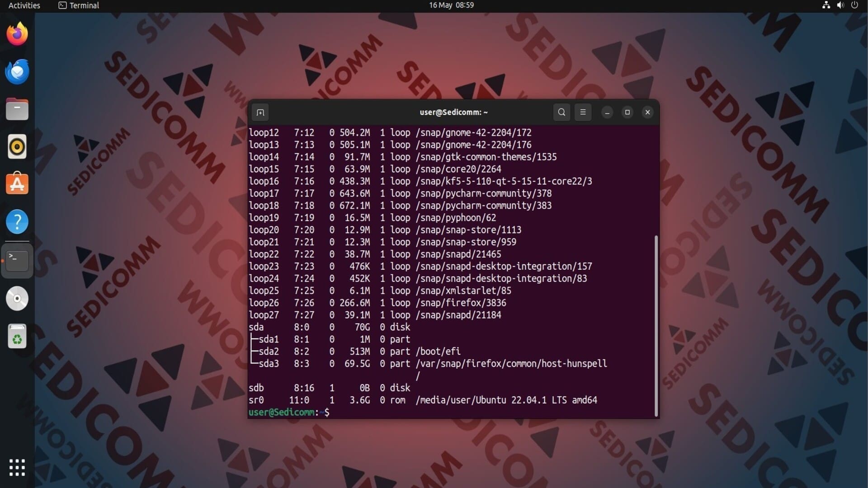Open the mounted Ubuntu disc icon
This screenshot has height=488, width=868.
17,298
